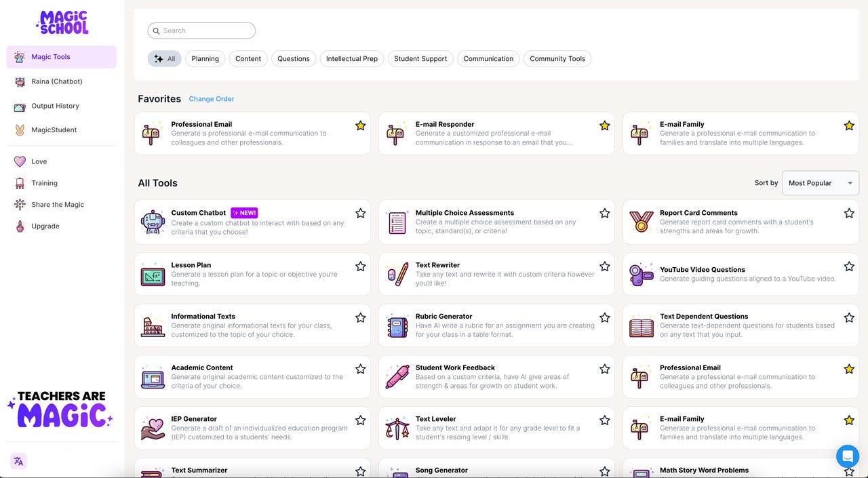Image resolution: width=868 pixels, height=478 pixels.
Task: Switch to Community Tools filter
Action: coord(557,59)
